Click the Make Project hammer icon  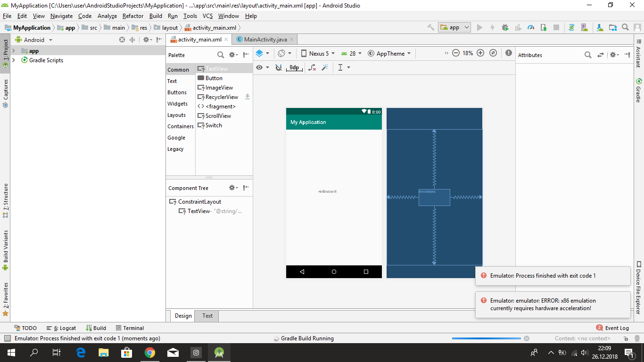point(430,27)
